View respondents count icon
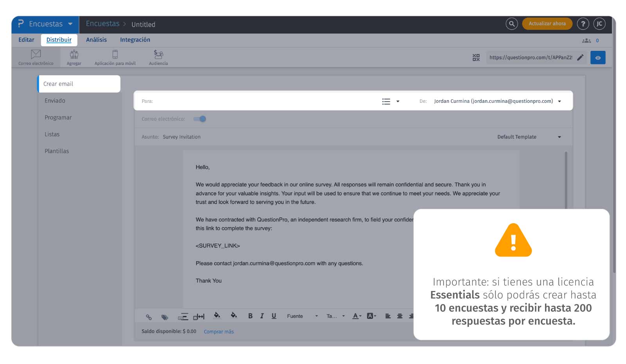Screen dimensions: 626x364 586,41
